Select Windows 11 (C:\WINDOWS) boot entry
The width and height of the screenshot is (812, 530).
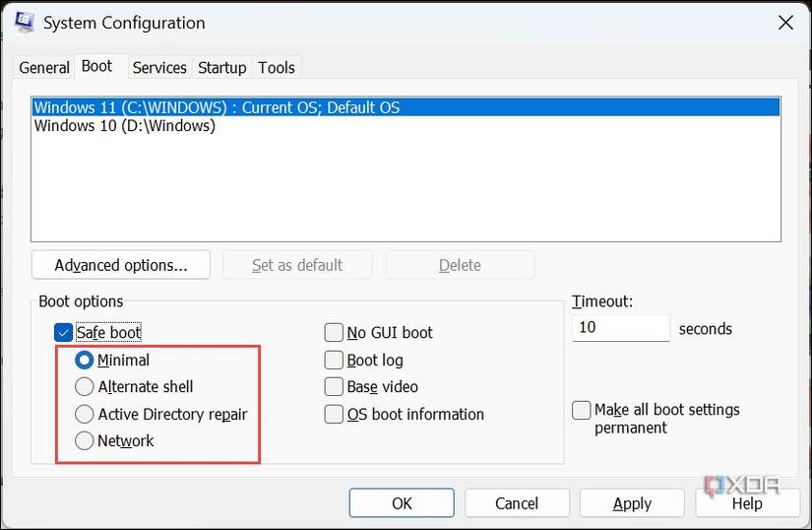pos(217,107)
